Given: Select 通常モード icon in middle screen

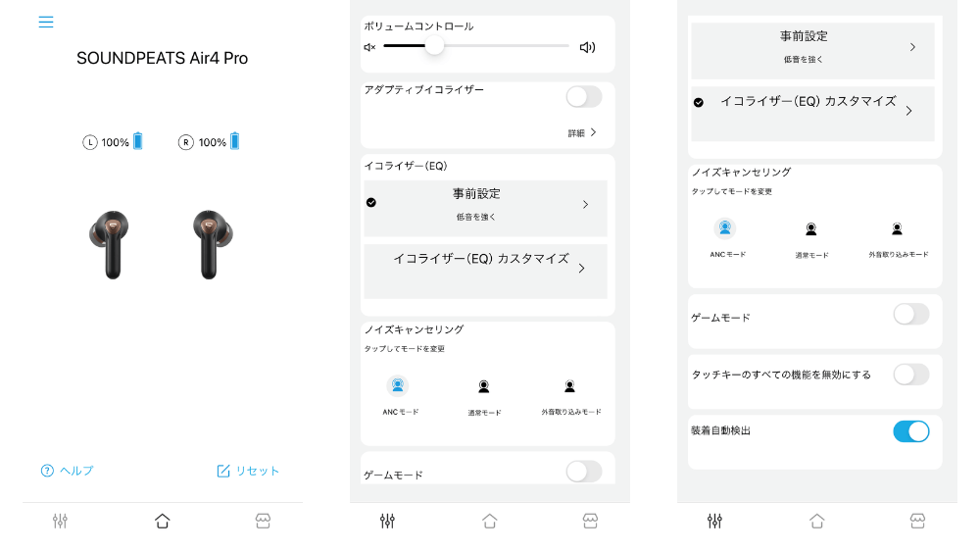Looking at the screenshot, I should pyautogui.click(x=484, y=386).
